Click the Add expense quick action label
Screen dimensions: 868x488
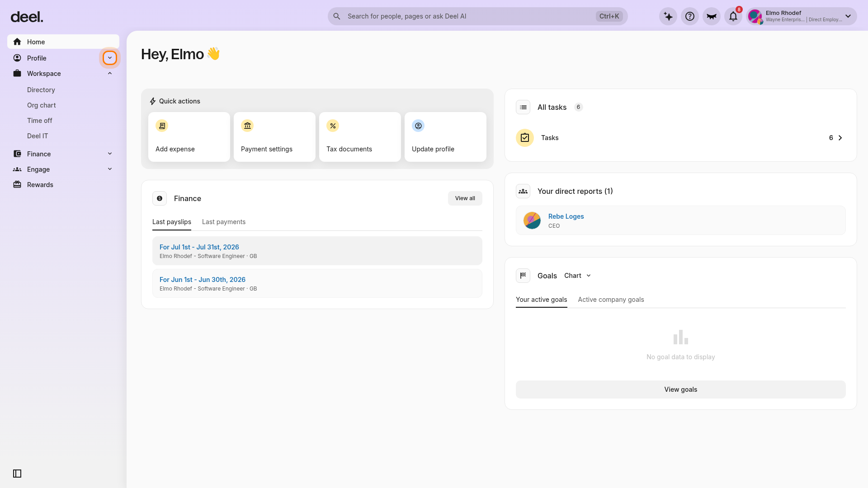175,149
